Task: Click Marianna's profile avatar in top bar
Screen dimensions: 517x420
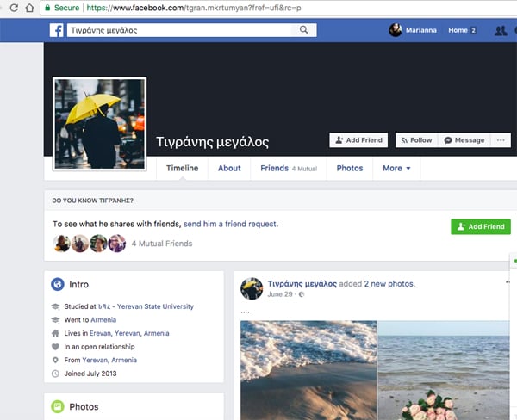Action: click(396, 30)
